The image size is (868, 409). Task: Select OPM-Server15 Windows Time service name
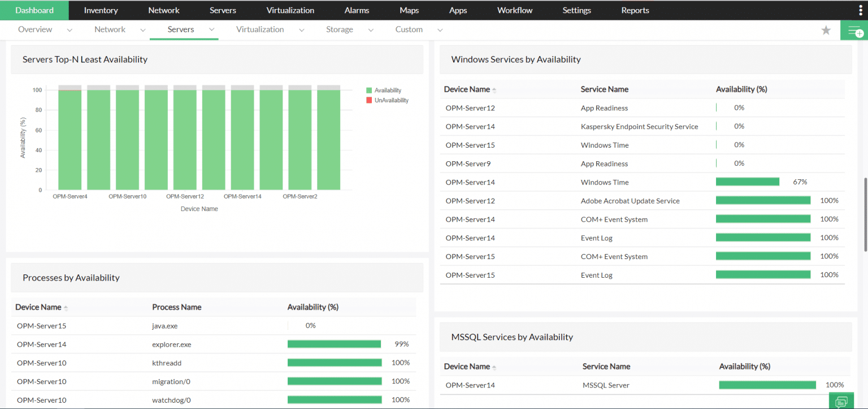[605, 145]
